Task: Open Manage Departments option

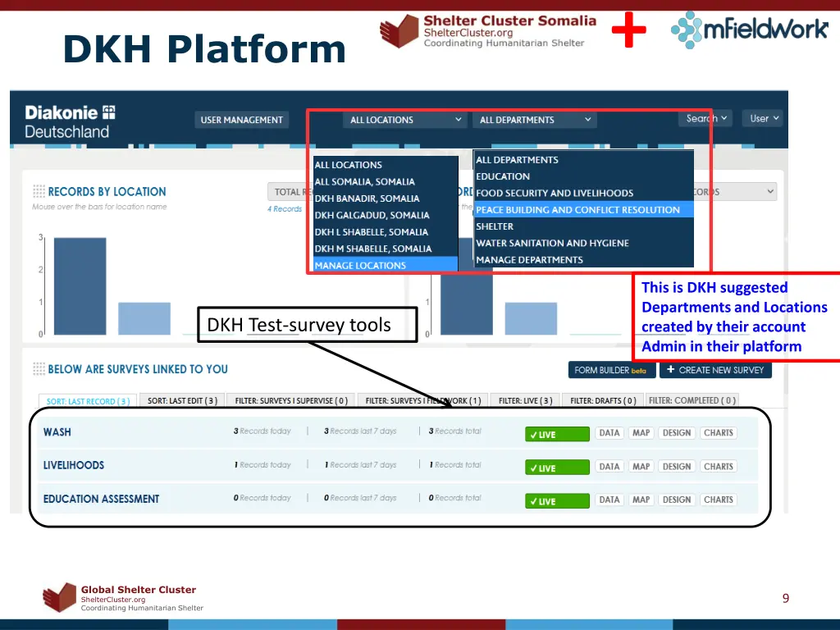Action: 584,259
